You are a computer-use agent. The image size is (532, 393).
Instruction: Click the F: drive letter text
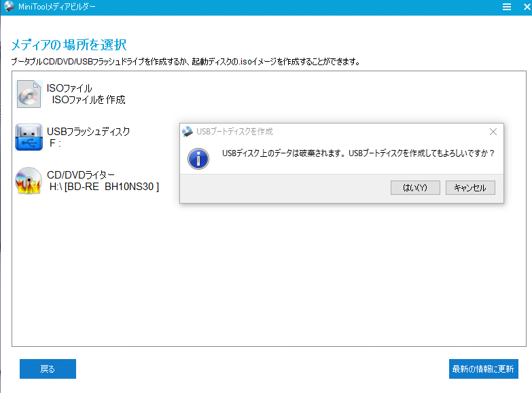55,143
